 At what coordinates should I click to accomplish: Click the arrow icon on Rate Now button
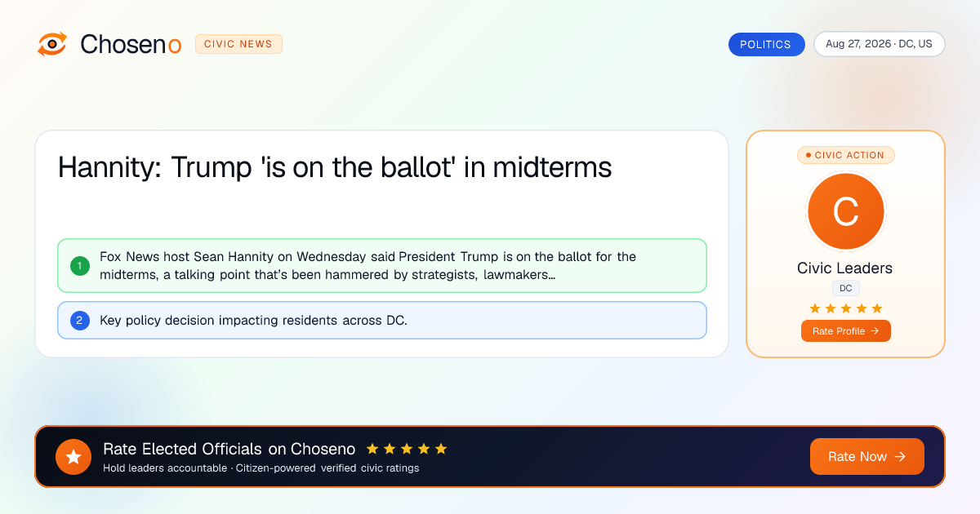[x=901, y=457]
